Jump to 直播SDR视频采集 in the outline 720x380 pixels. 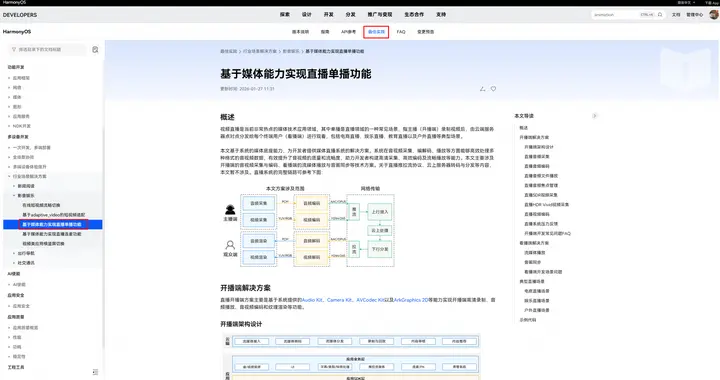541,195
